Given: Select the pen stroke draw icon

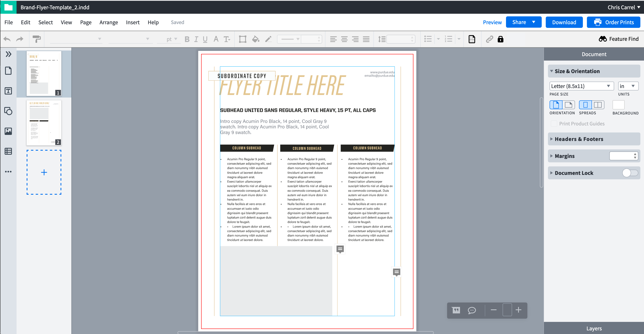Looking at the screenshot, I should pyautogui.click(x=268, y=39).
